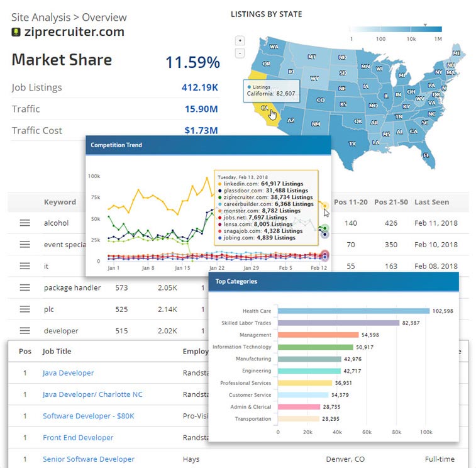This screenshot has height=468, width=476.
Task: Click the 15.90M traffic value
Action: [201, 109]
